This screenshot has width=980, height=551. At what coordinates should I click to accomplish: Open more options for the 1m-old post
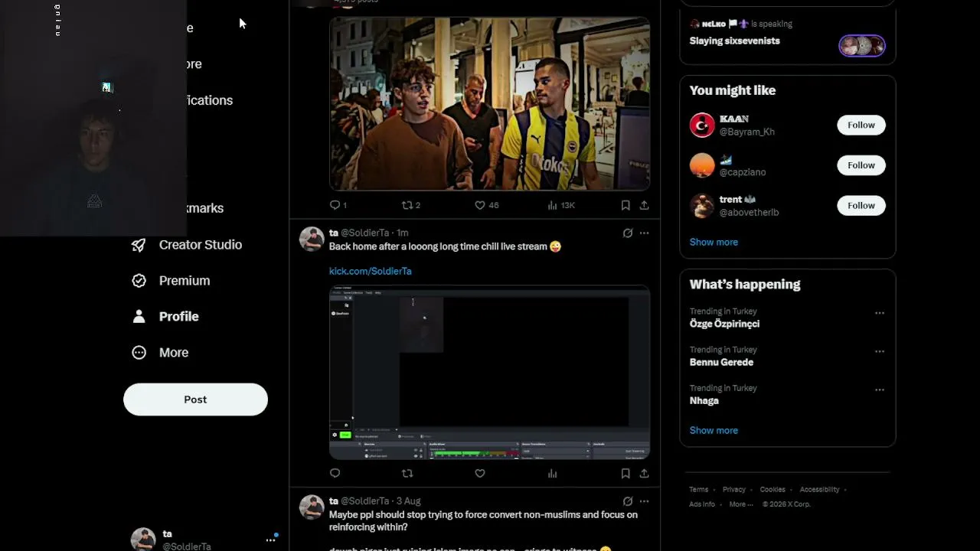pos(645,233)
